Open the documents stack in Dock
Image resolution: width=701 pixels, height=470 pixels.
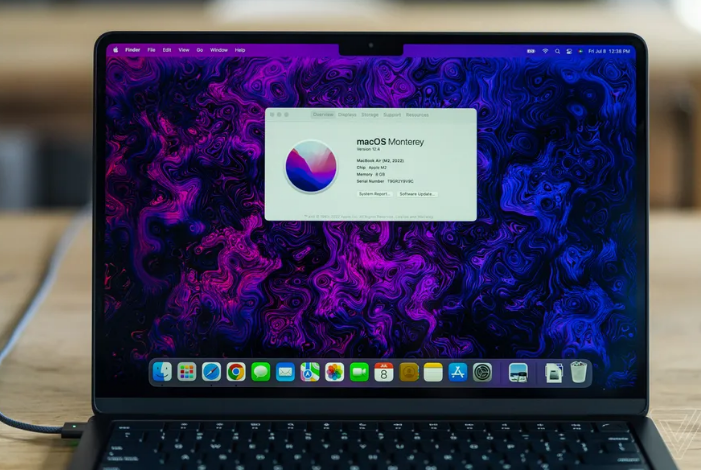(x=553, y=373)
